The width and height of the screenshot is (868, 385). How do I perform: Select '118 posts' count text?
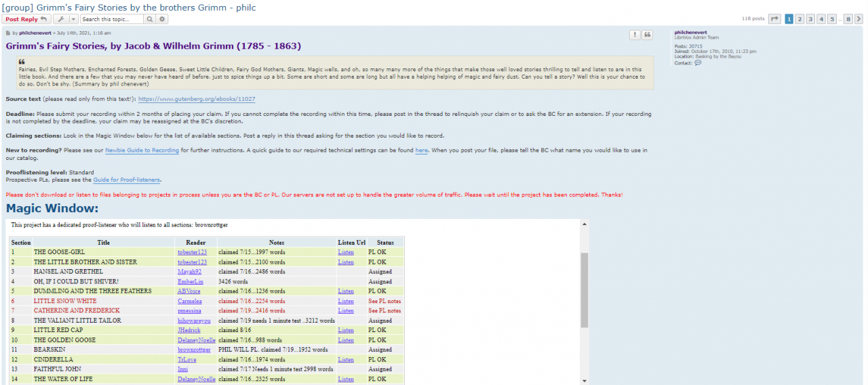753,19
